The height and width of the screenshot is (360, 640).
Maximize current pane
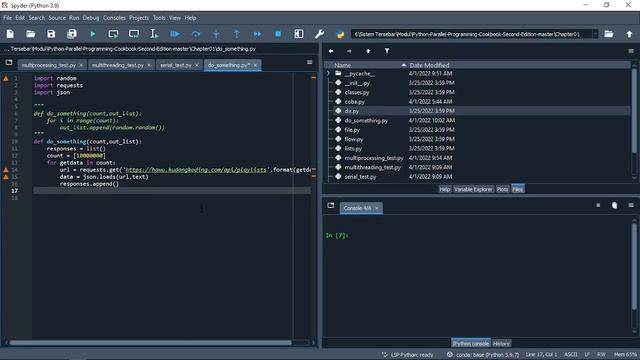299,34
